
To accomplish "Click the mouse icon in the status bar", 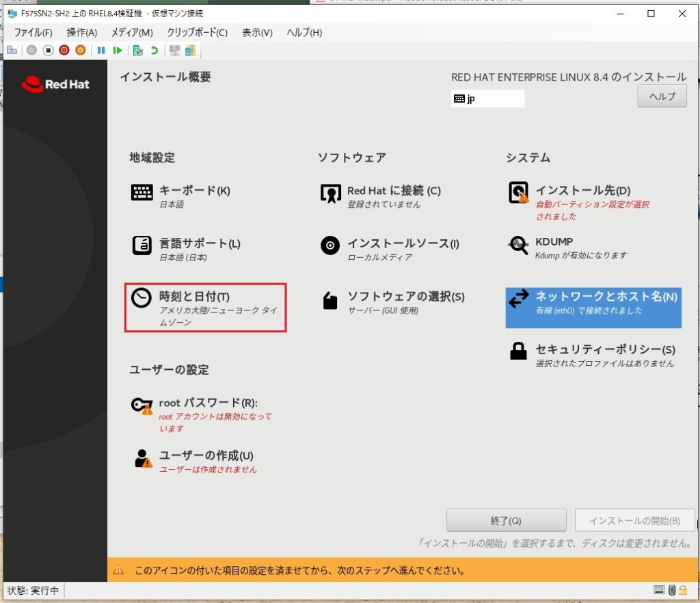I will coord(672,590).
